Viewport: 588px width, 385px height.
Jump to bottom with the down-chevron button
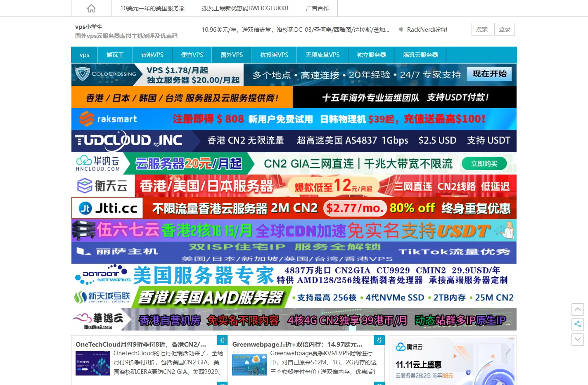tap(578, 340)
